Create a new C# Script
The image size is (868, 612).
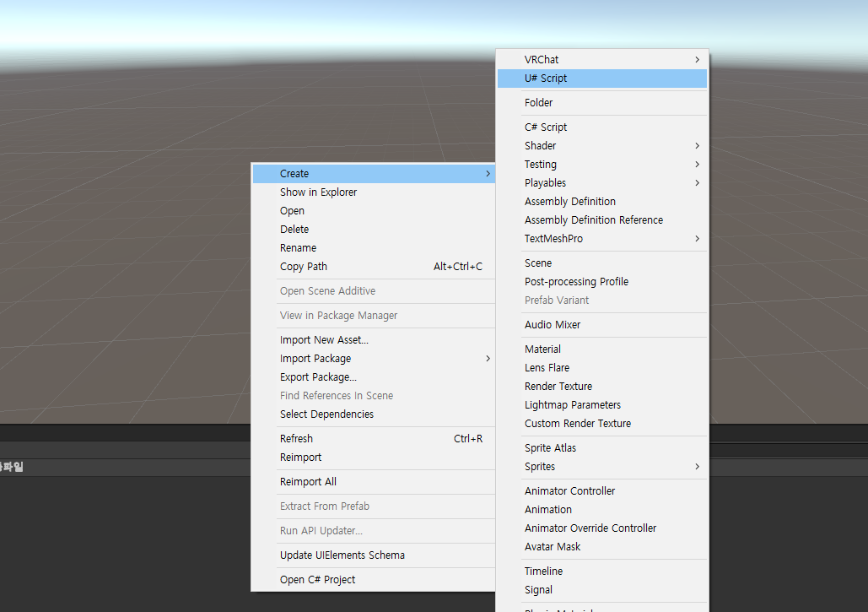click(602, 127)
